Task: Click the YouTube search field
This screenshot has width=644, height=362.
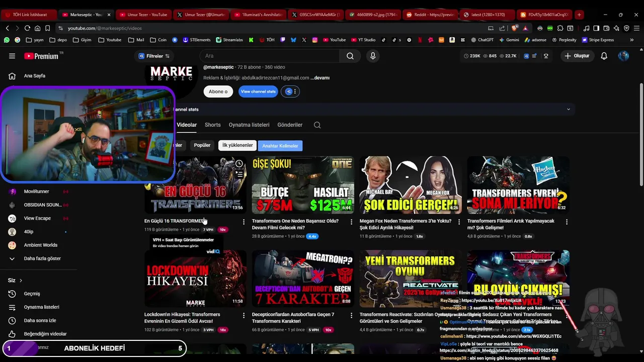Action: pos(270,56)
